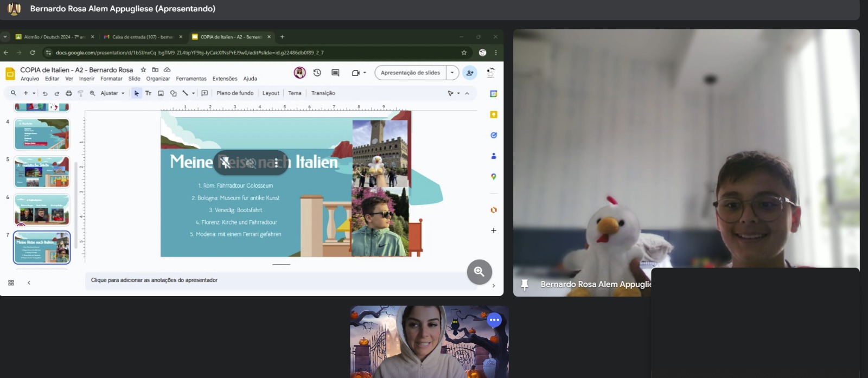Click Plano de fundo button

(235, 93)
